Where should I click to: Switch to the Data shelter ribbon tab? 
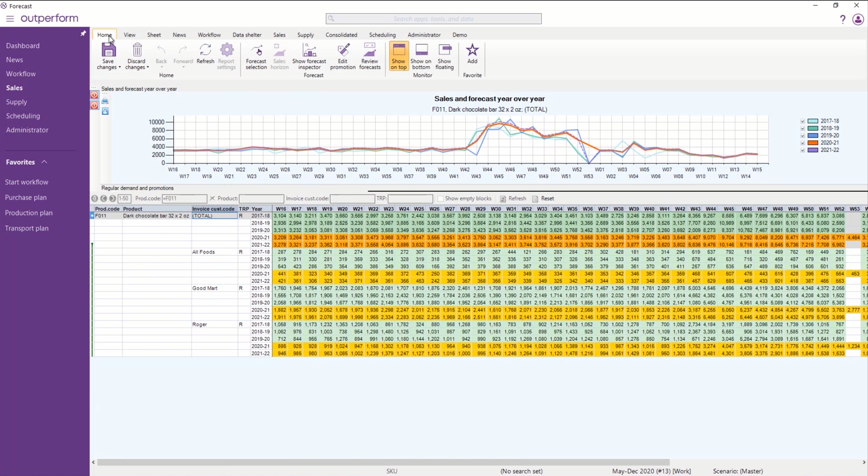point(247,35)
